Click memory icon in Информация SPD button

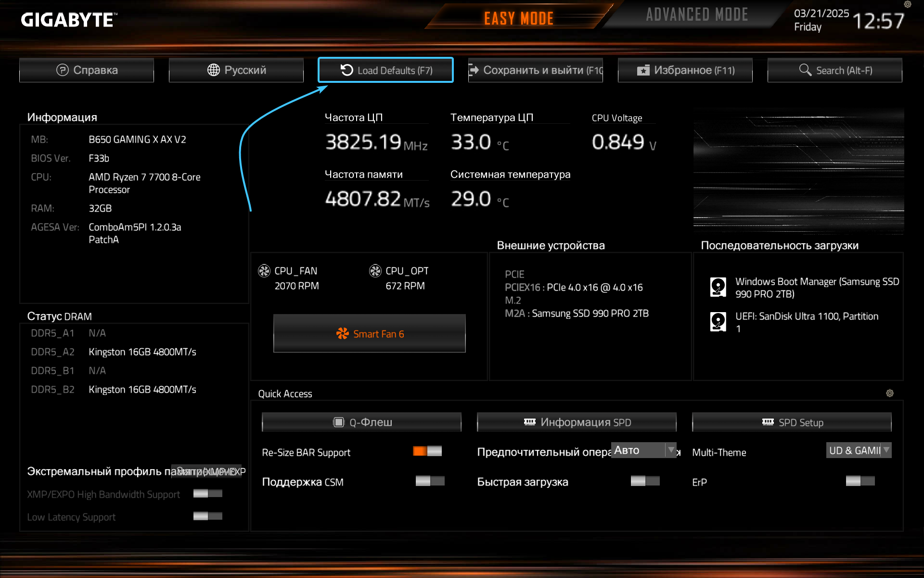530,422
